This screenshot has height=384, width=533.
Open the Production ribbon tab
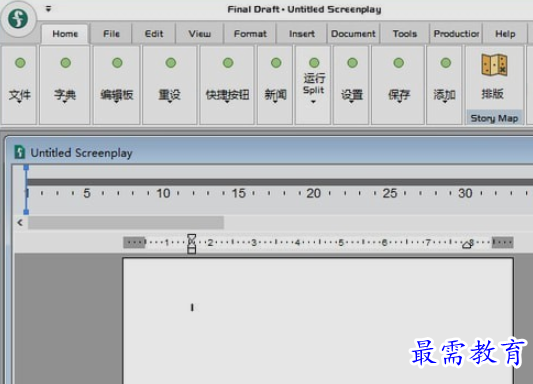point(456,34)
